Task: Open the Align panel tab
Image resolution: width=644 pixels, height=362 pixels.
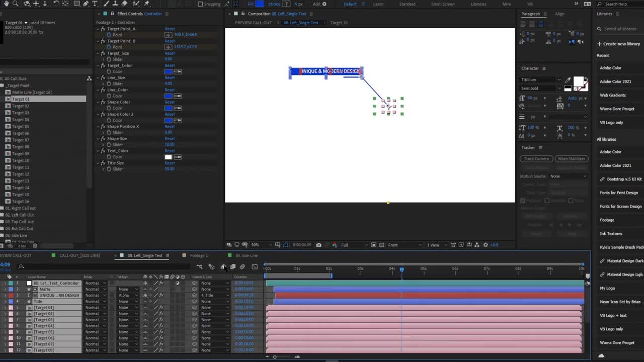Action: pos(559,14)
